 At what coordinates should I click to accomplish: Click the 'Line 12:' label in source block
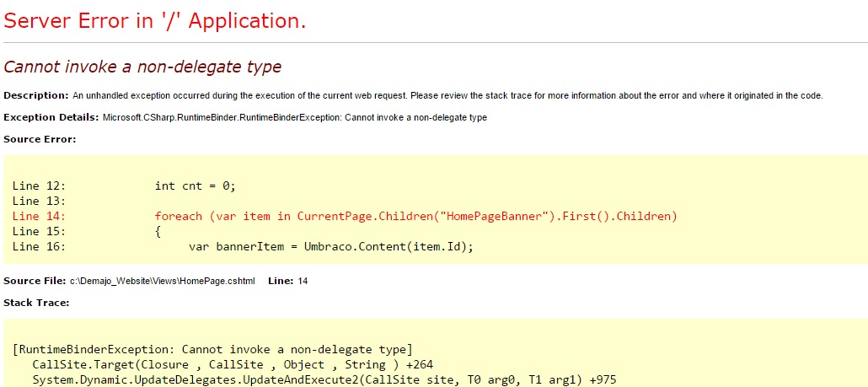click(39, 186)
